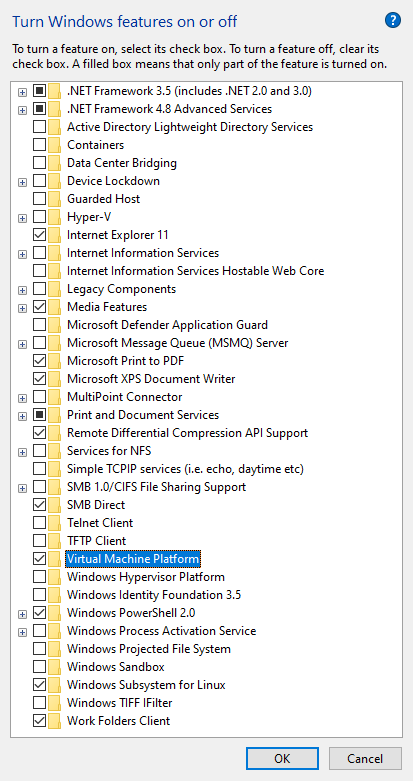Expand Print and Document Services node
The image size is (413, 781).
(x=22, y=416)
